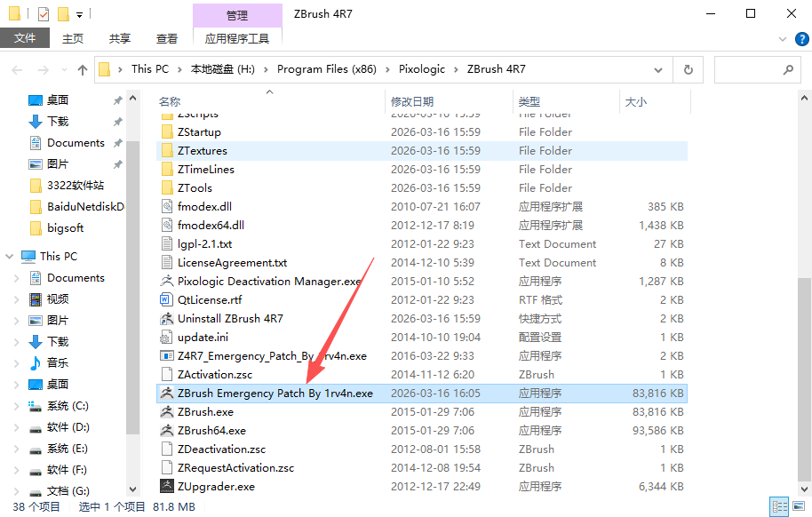Click the fmodex.dll file icon
812x517 pixels.
pos(167,207)
